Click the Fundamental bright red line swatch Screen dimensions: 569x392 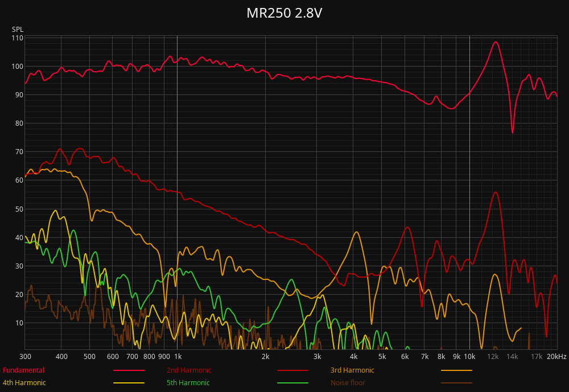[129, 370]
